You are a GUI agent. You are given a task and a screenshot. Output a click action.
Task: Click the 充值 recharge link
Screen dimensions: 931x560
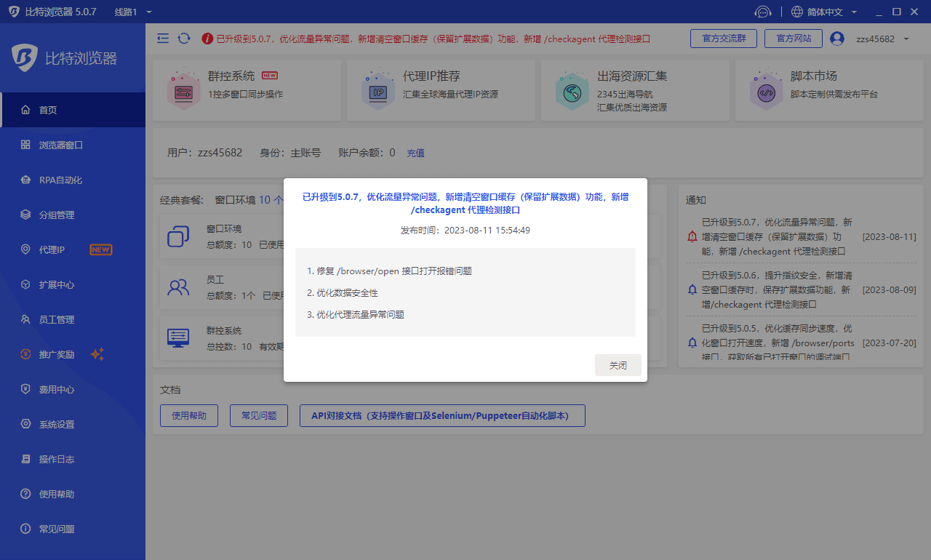(415, 153)
